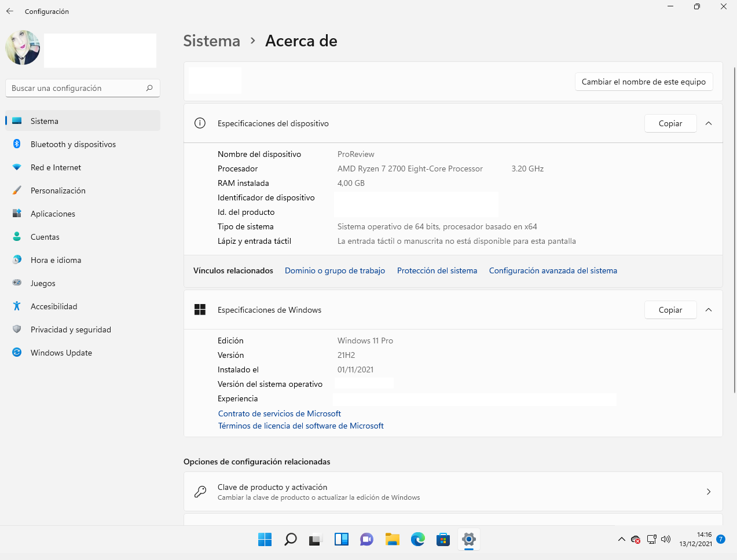Open Hora e idioma settings
Image resolution: width=737 pixels, height=560 pixels.
tap(56, 260)
